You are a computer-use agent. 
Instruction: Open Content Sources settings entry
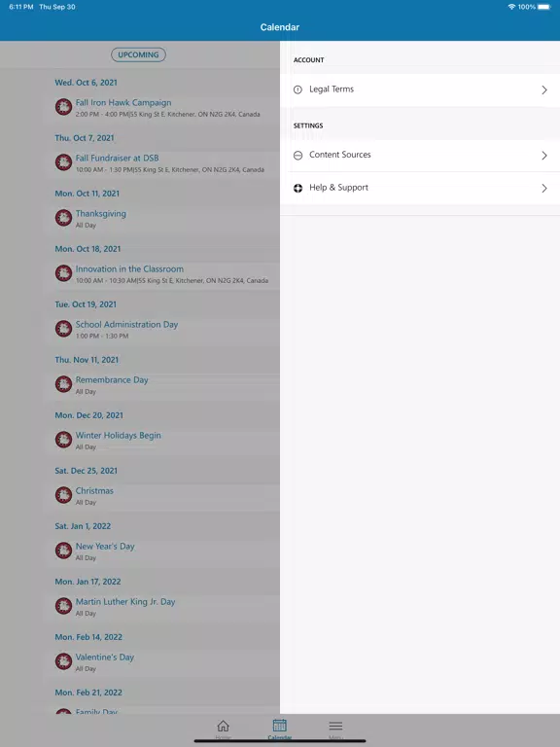coord(420,156)
